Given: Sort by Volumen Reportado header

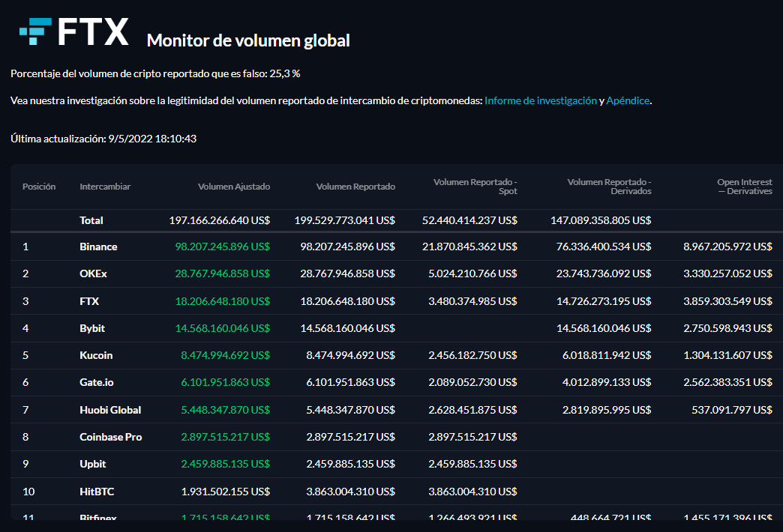Looking at the screenshot, I should click(355, 187).
